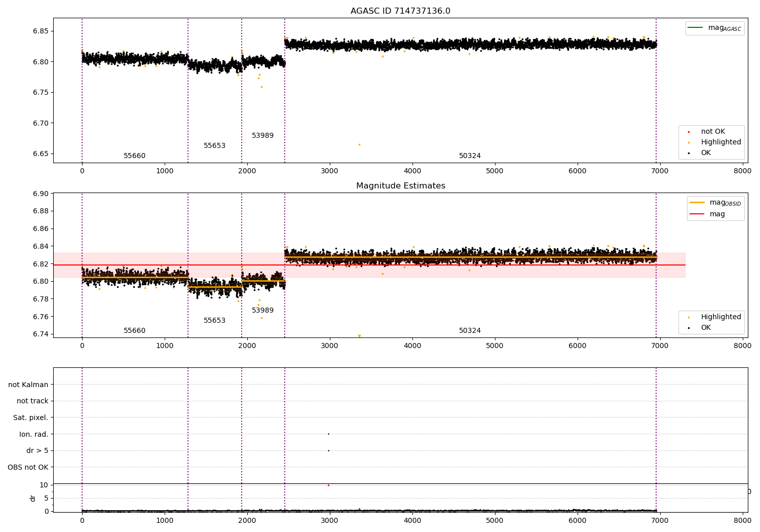
Task: Click the 6.90 y-axis tick label
Action: (x=41, y=194)
